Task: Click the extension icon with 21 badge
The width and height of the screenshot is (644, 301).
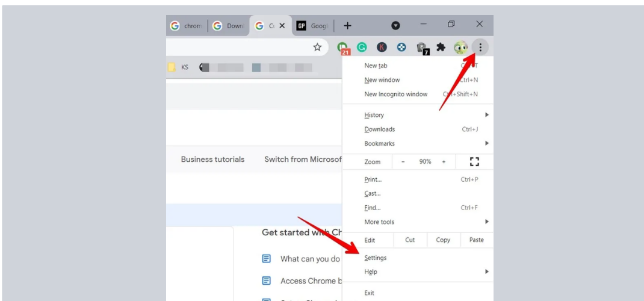Action: pos(343,48)
